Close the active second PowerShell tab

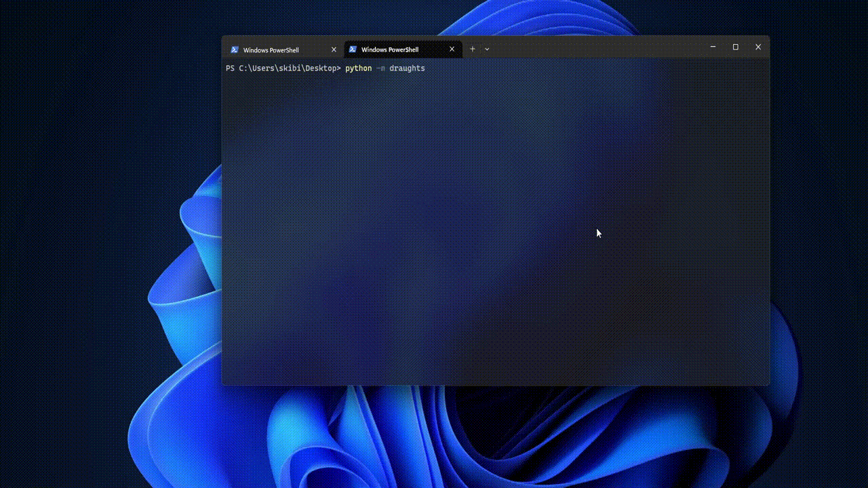point(452,49)
